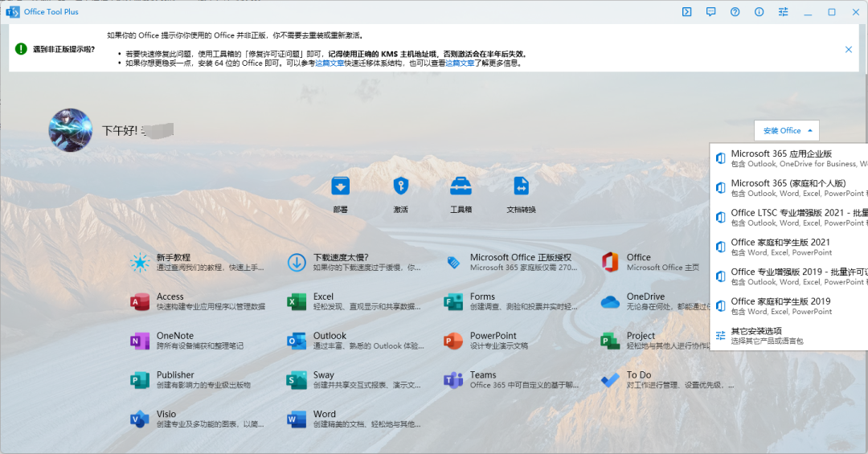This screenshot has width=868, height=454.
Task: Click the user profile avatar picture
Action: [x=70, y=130]
